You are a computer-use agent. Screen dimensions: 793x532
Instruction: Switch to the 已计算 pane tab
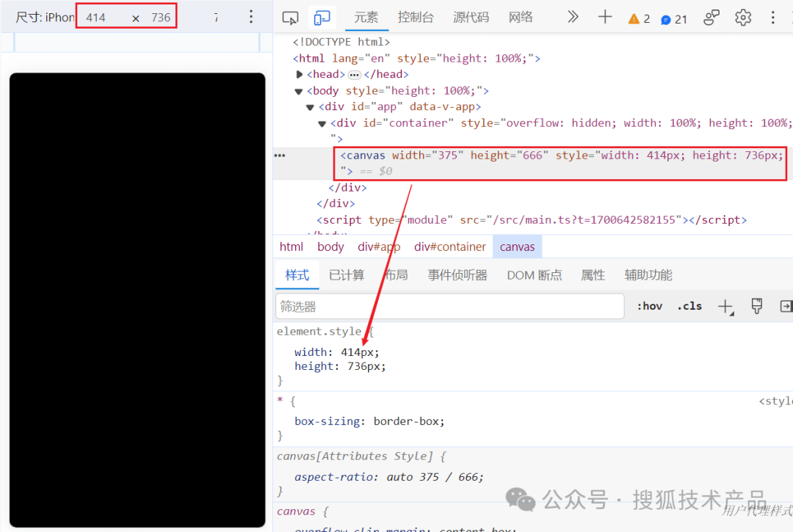(x=347, y=275)
